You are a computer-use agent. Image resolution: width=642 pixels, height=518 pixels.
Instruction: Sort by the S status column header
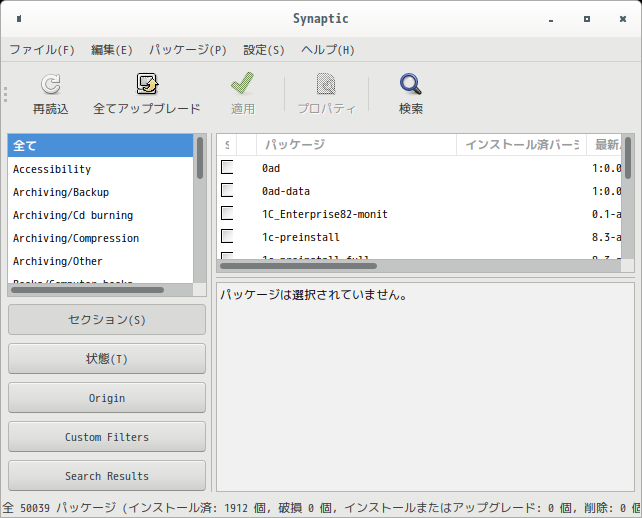227,145
